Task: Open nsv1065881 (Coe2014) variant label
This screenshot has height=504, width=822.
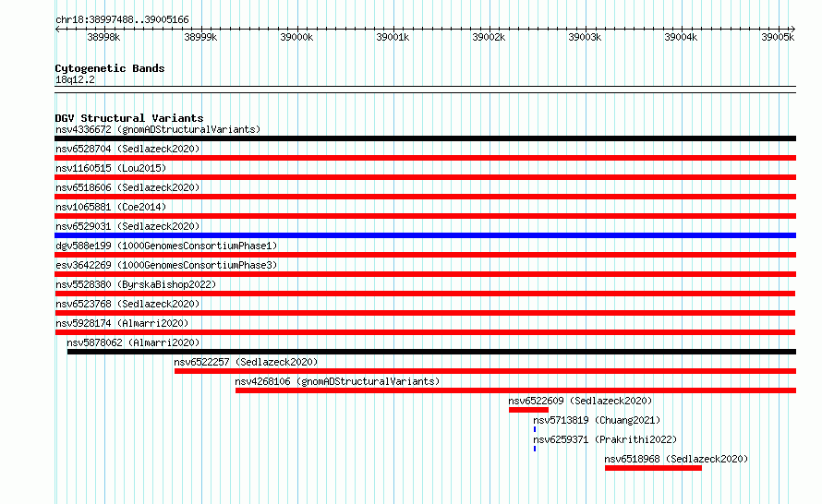Action: click(x=111, y=207)
